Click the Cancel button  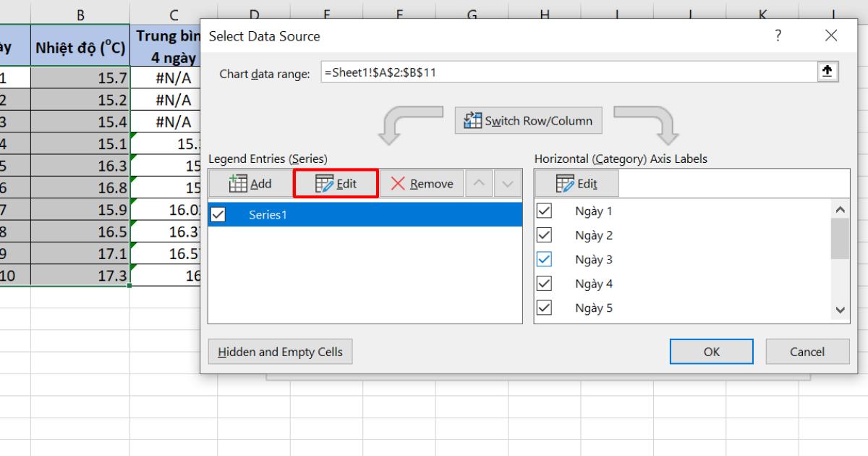(807, 351)
